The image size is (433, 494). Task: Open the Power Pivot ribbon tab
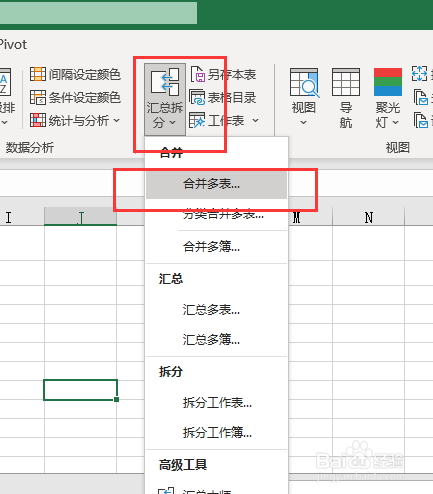13,45
